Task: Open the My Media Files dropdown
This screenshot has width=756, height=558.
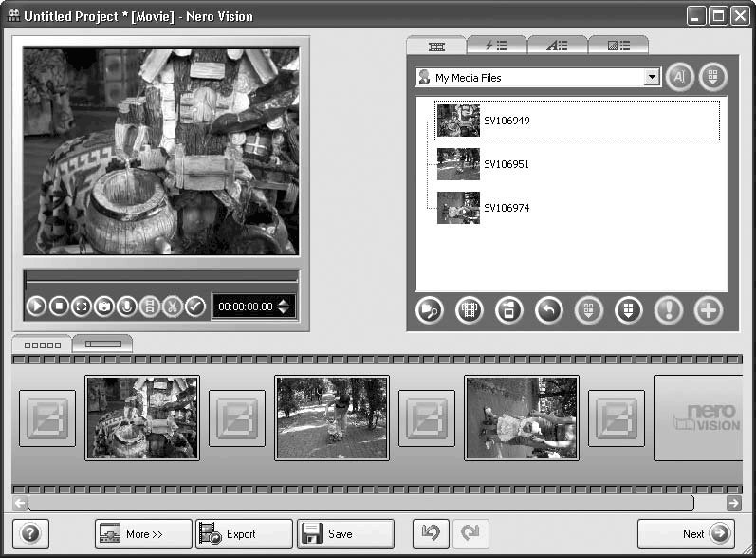Action: coord(652,78)
